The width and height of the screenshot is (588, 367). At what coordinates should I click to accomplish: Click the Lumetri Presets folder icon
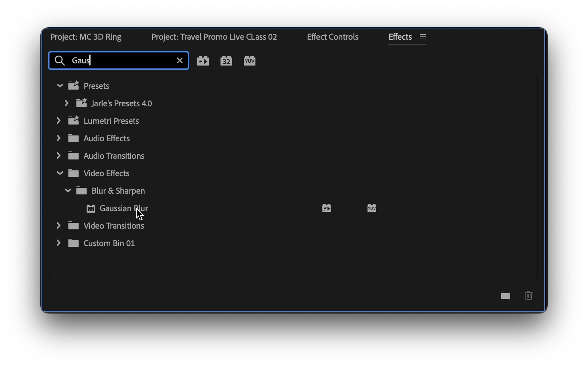click(x=74, y=121)
